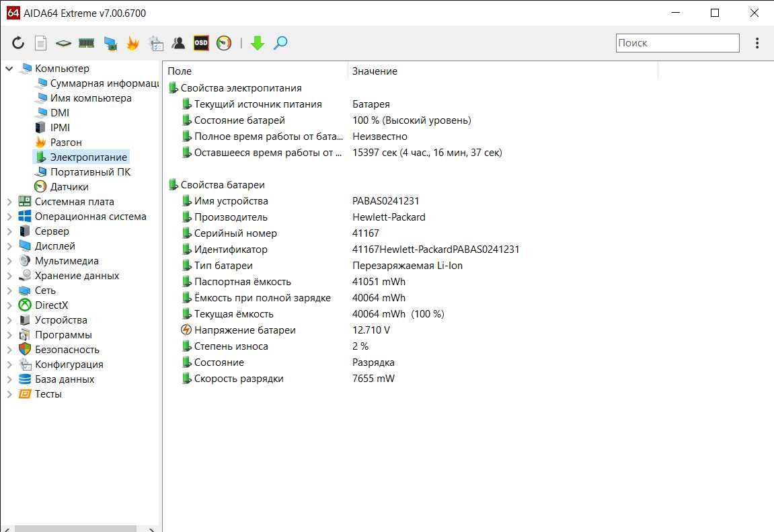Click horizontal scrollbar in tree panel
774x532 pixels.
[x=75, y=529]
